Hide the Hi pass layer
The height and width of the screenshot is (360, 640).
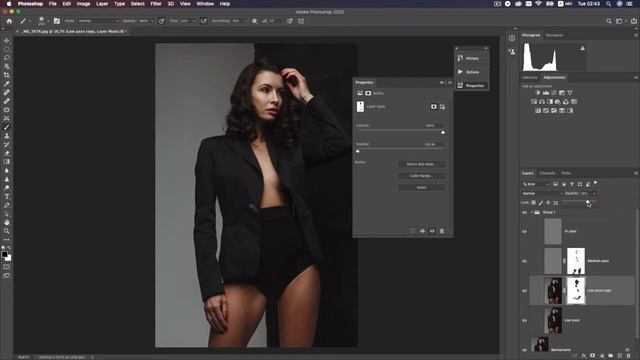tap(524, 231)
